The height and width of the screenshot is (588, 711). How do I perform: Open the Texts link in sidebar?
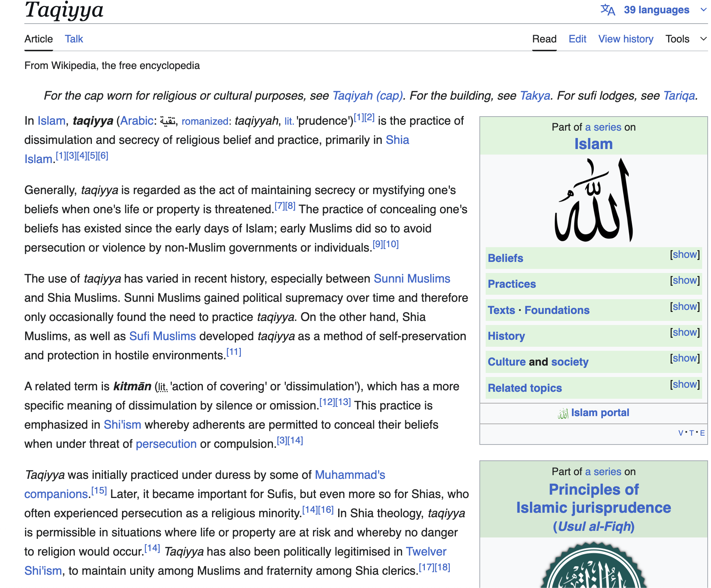(x=501, y=310)
